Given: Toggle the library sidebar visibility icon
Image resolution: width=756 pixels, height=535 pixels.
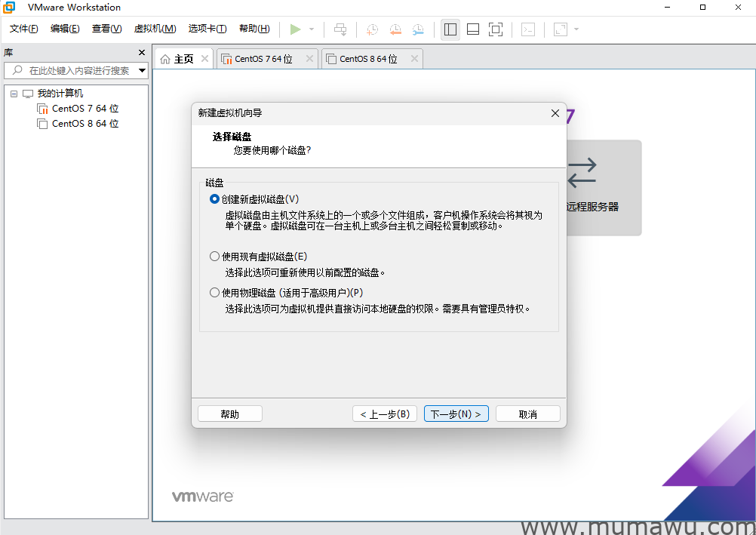Looking at the screenshot, I should click(450, 29).
